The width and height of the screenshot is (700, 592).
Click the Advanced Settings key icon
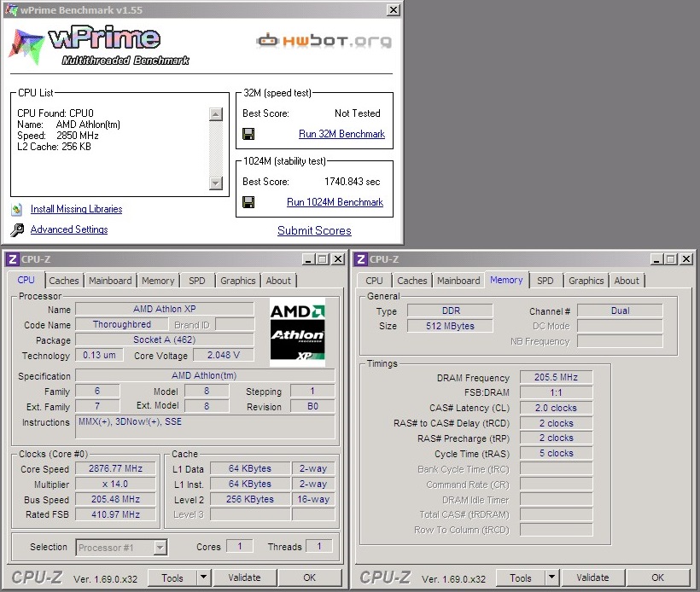[17, 229]
